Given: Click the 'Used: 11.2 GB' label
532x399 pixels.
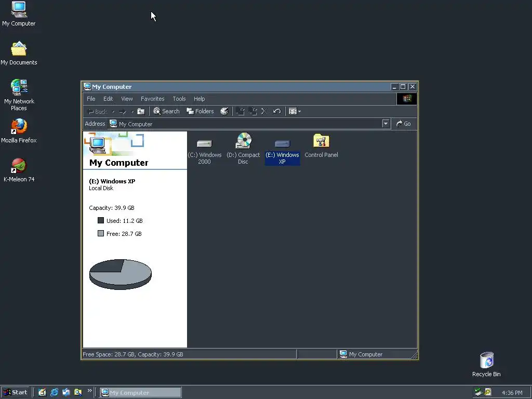Looking at the screenshot, I should pyautogui.click(x=125, y=220).
